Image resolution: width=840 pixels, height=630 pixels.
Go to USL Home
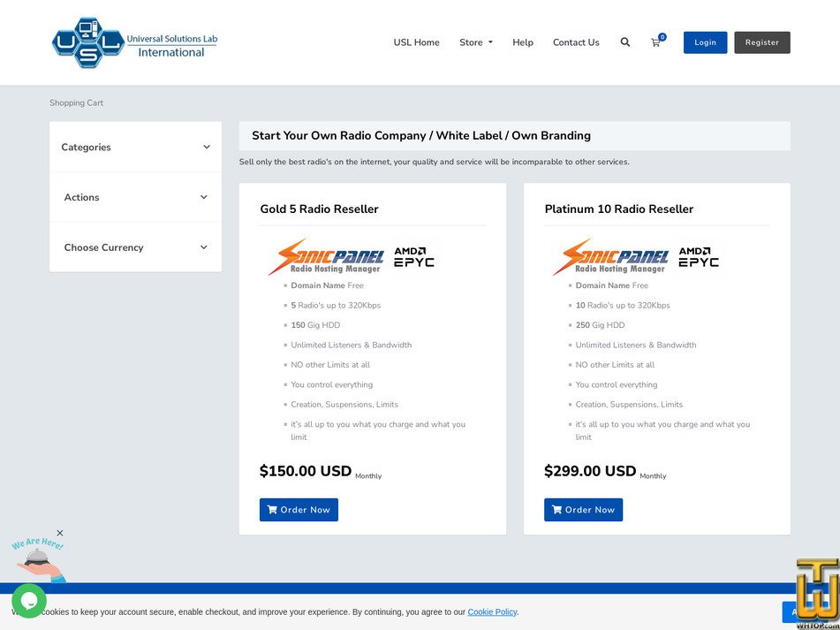click(x=416, y=42)
